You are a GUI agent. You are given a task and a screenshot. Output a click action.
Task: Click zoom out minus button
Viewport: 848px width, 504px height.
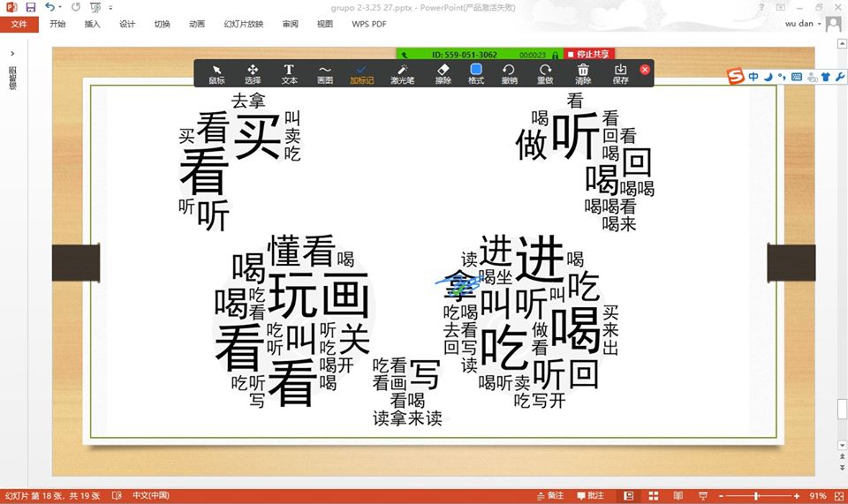(x=721, y=496)
